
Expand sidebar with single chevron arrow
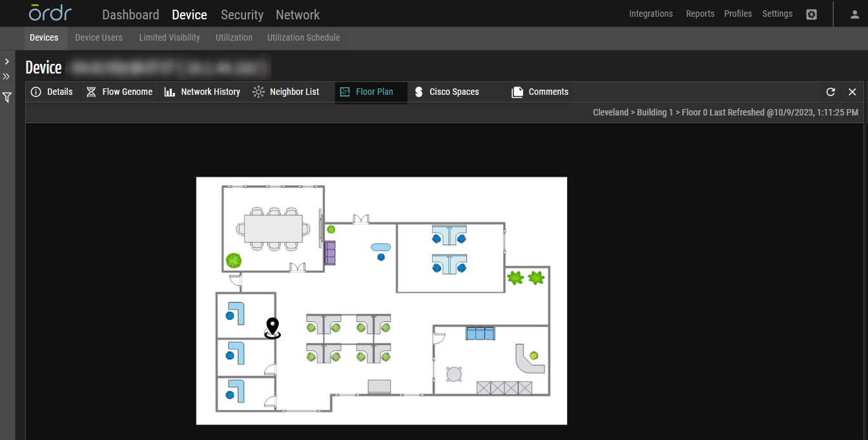click(x=6, y=61)
